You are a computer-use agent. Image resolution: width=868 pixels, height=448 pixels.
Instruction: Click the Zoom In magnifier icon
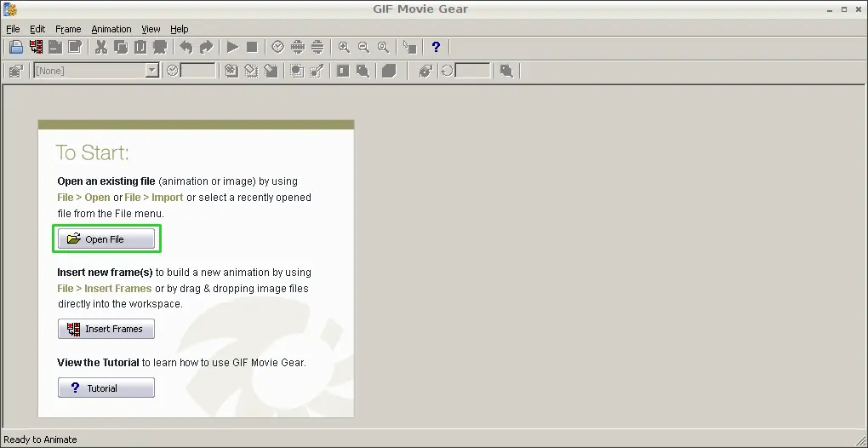tap(344, 47)
